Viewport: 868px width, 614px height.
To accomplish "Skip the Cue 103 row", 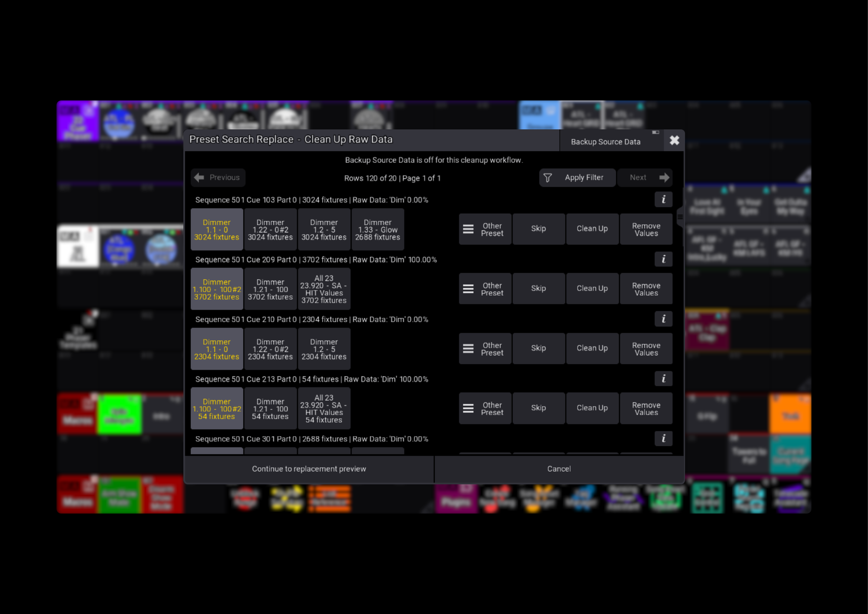I will 539,229.
